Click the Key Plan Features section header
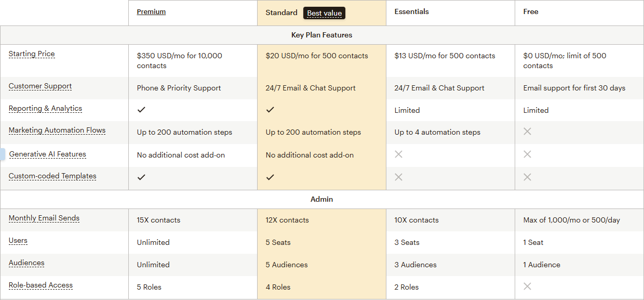This screenshot has width=644, height=300. coord(321,35)
